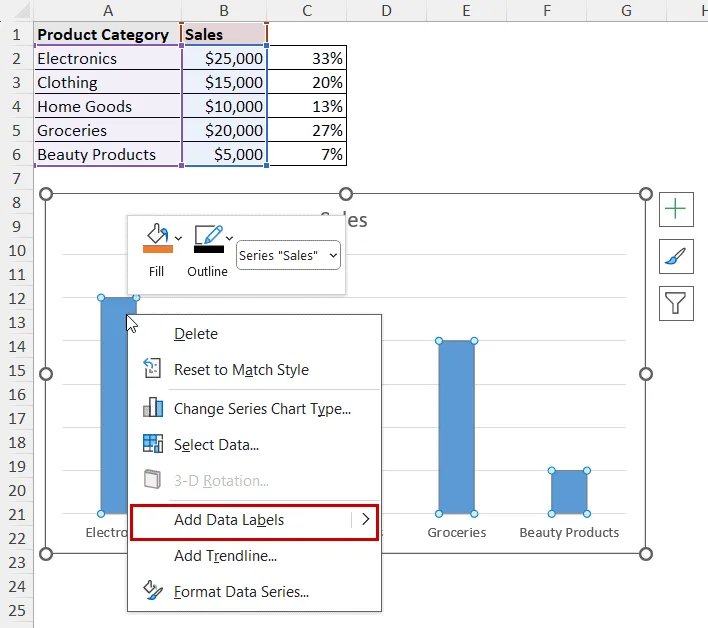Select column E header
The image size is (708, 628).
coord(466,10)
